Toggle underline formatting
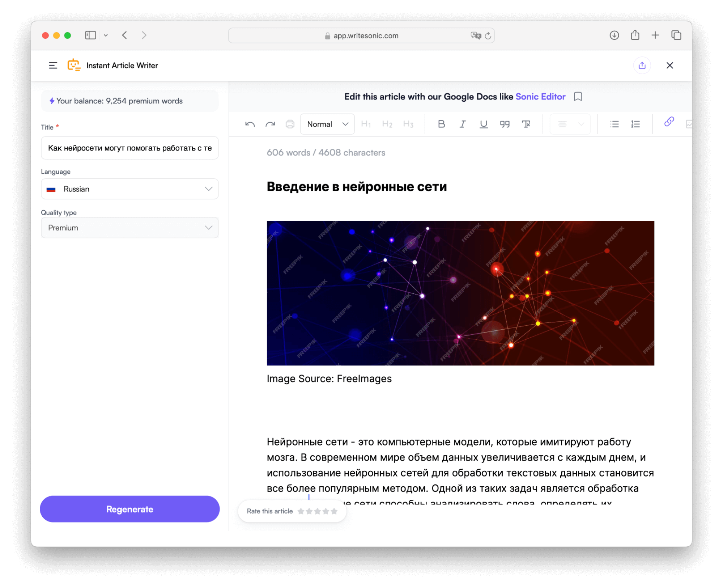This screenshot has height=588, width=723. (x=483, y=124)
